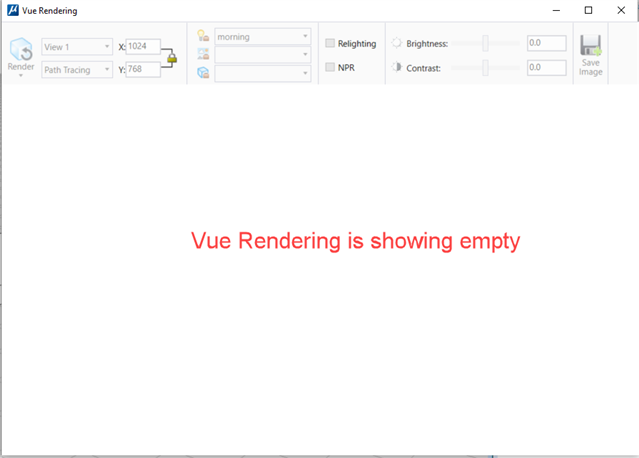Click the X resolution field showing 1024
This screenshot has height=458, width=639.
point(143,46)
